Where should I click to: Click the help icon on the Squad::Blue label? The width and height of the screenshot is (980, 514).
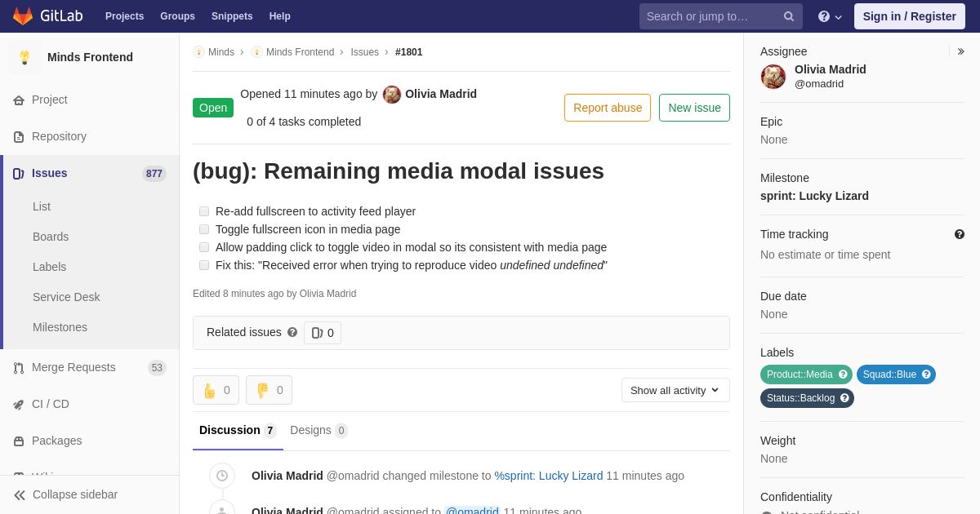click(926, 374)
